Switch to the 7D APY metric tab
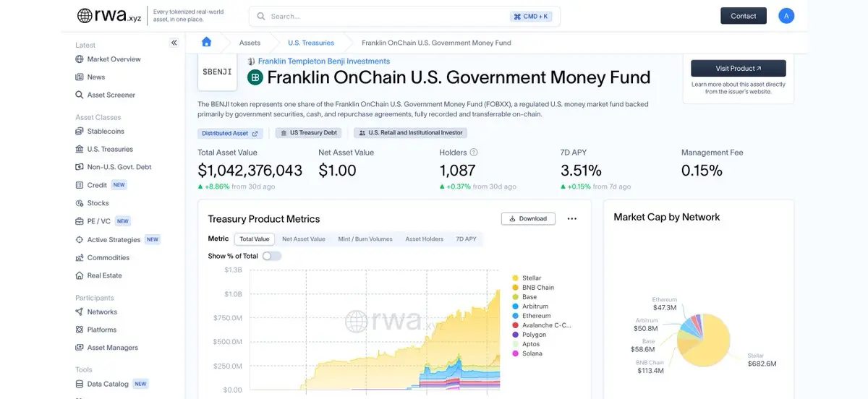Screen dimensions: 868x399 [x=466, y=239]
